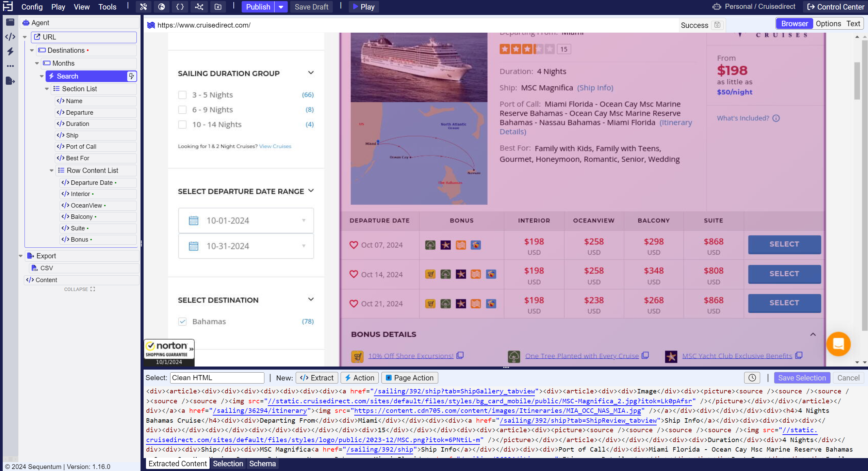Click the Personal / Cruisedirect robot icon
The image size is (868, 471).
pos(717,6)
